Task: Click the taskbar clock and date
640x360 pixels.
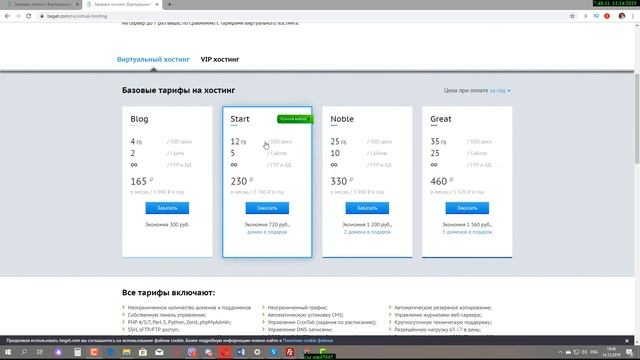Action: pyautogui.click(x=611, y=352)
